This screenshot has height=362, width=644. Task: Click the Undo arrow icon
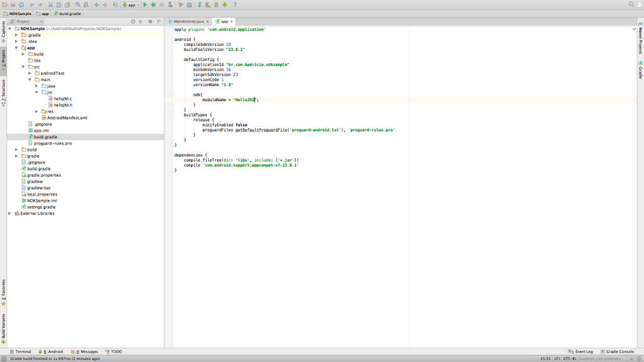coord(31,4)
